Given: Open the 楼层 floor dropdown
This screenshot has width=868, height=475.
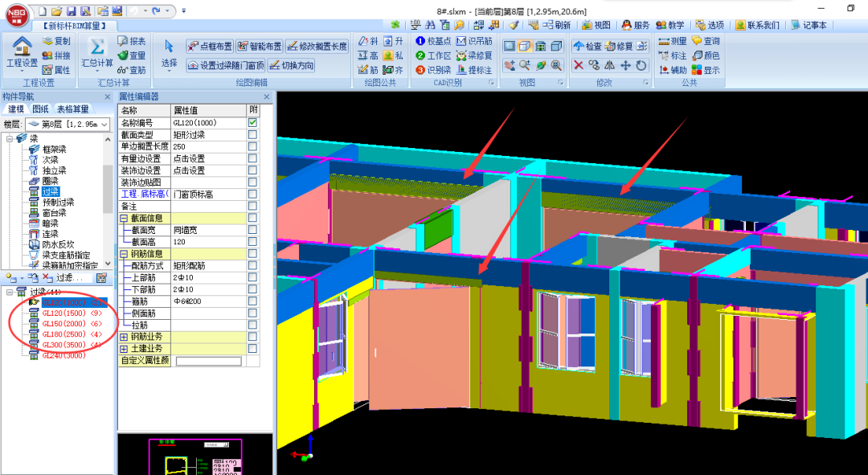Looking at the screenshot, I should (x=68, y=125).
